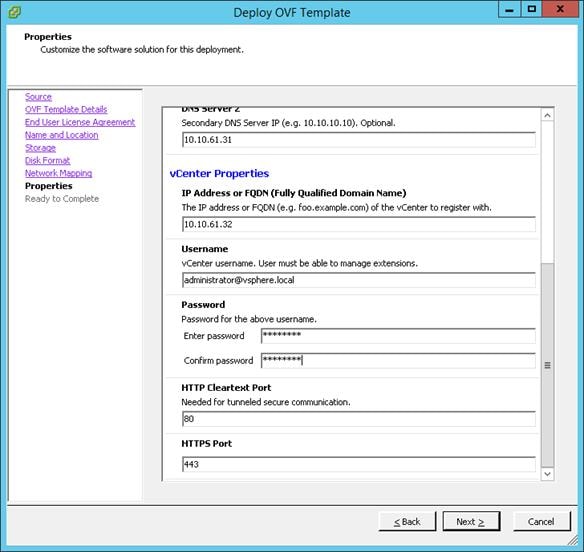Viewport: 584px width, 552px height.
Task: Maximize the Deploy OVF Template window
Action: point(531,9)
